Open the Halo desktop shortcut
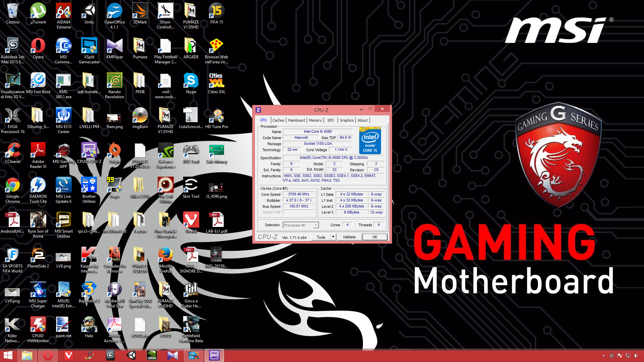 [x=89, y=327]
